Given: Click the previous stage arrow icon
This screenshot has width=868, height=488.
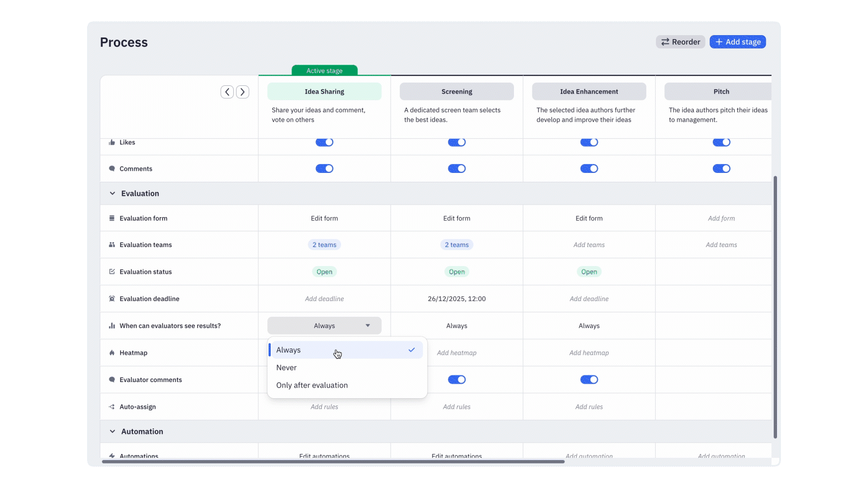Looking at the screenshot, I should pyautogui.click(x=227, y=92).
